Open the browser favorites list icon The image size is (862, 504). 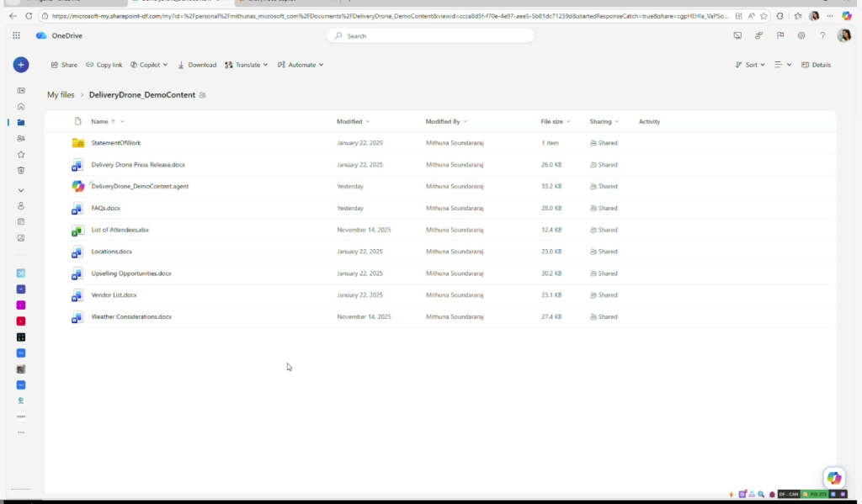click(798, 16)
